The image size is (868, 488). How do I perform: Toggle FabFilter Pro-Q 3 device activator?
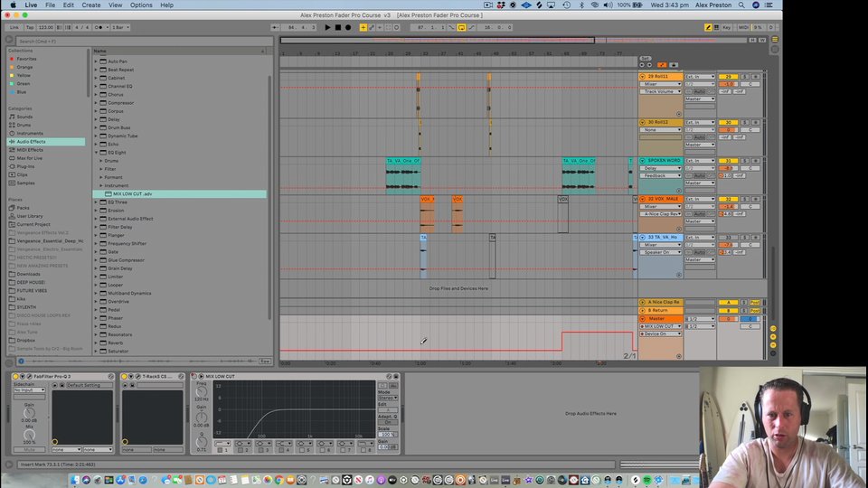click(x=16, y=376)
